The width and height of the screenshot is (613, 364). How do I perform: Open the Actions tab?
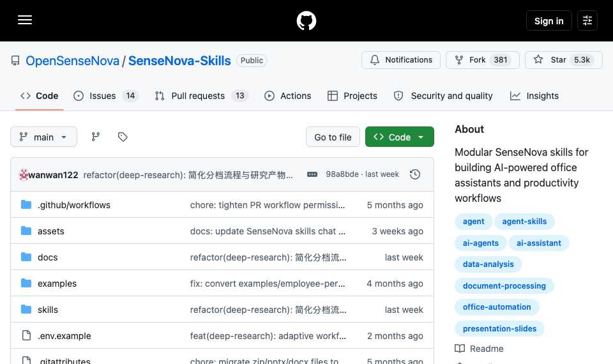point(288,96)
